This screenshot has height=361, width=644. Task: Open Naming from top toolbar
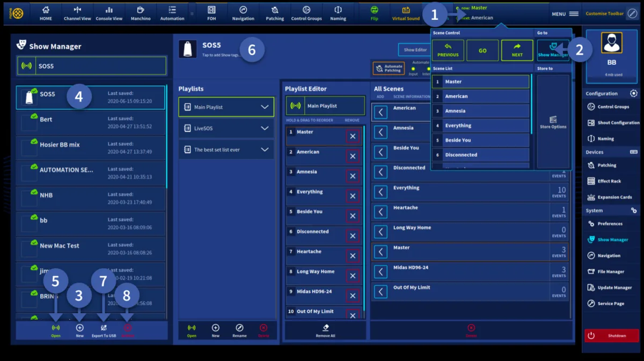coord(338,13)
